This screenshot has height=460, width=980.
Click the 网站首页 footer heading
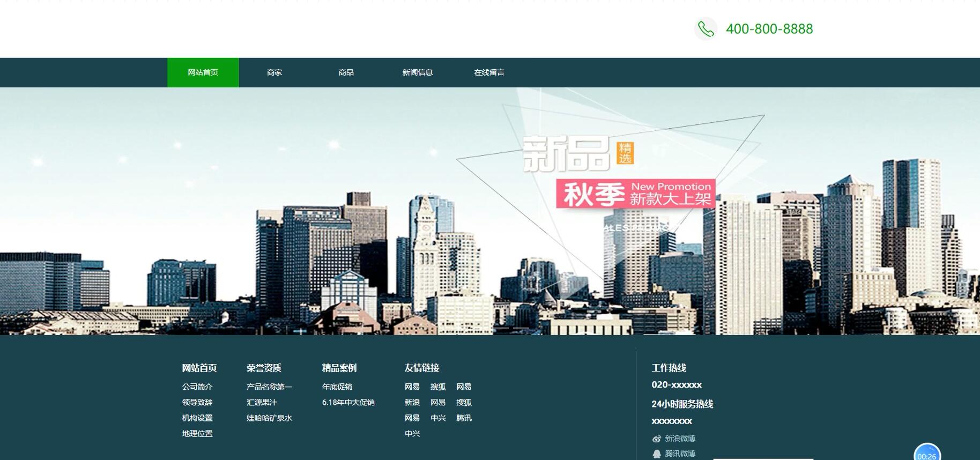coord(199,368)
